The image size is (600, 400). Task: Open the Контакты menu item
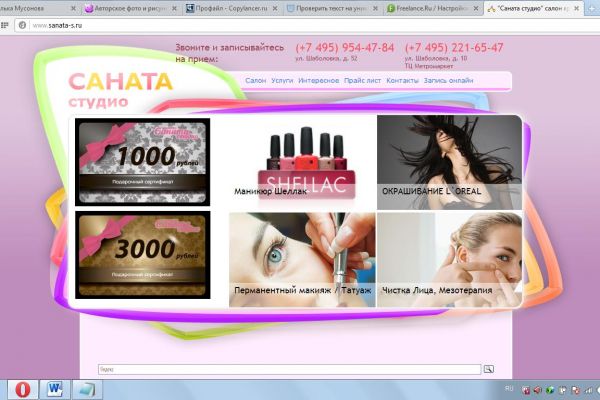click(x=402, y=80)
